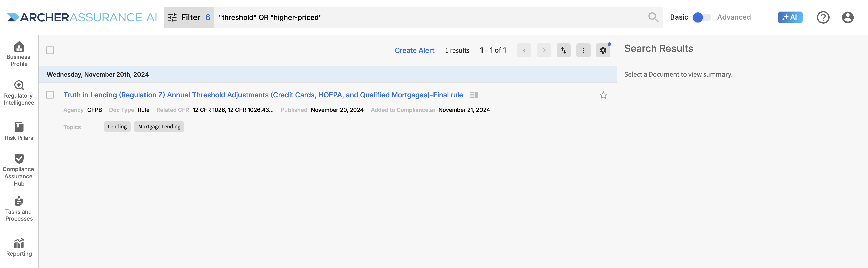The image size is (868, 268).
Task: Click the sort order arrows button
Action: tap(563, 50)
